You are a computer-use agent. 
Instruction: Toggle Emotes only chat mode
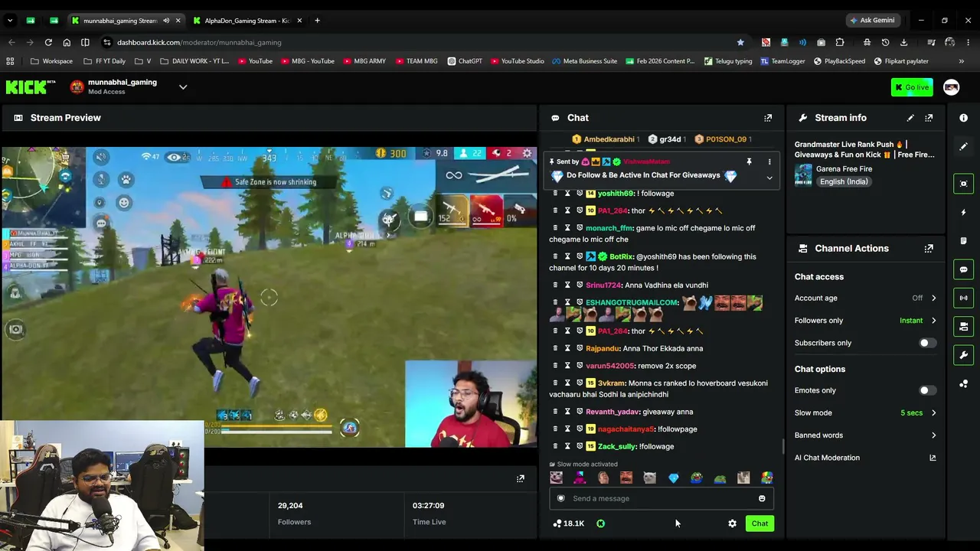click(x=927, y=390)
